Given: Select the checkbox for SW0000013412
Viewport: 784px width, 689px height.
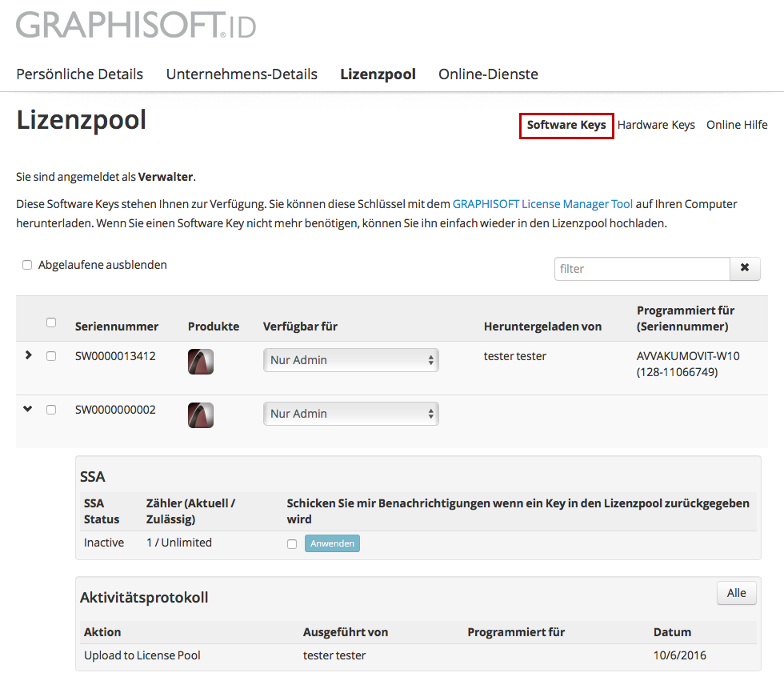Looking at the screenshot, I should coord(51,356).
